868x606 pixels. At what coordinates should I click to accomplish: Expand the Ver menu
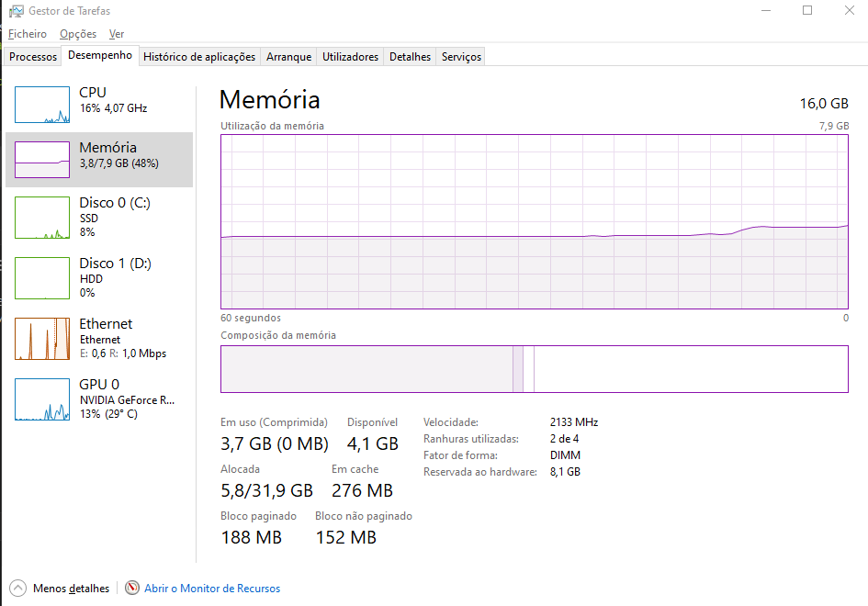(117, 34)
